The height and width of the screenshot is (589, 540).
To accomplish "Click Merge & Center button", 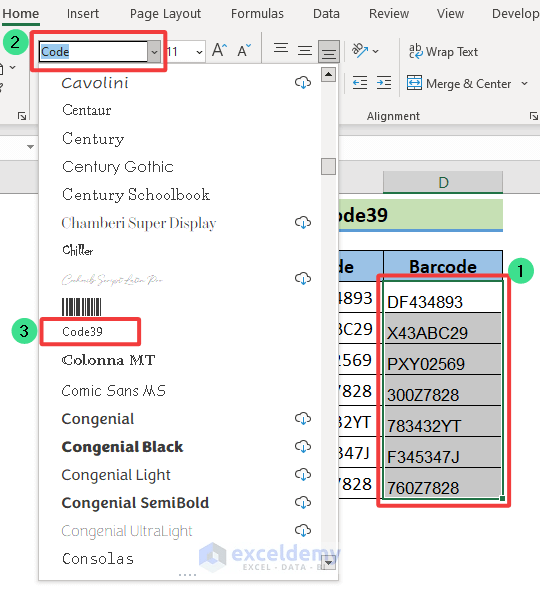I will pyautogui.click(x=459, y=83).
